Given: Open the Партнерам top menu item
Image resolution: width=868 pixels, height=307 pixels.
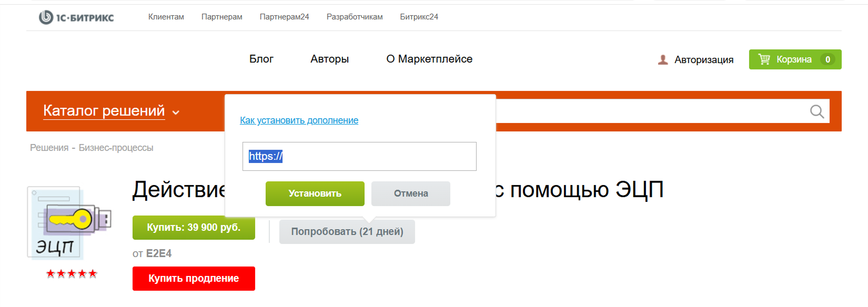Looking at the screenshot, I should pyautogui.click(x=221, y=17).
